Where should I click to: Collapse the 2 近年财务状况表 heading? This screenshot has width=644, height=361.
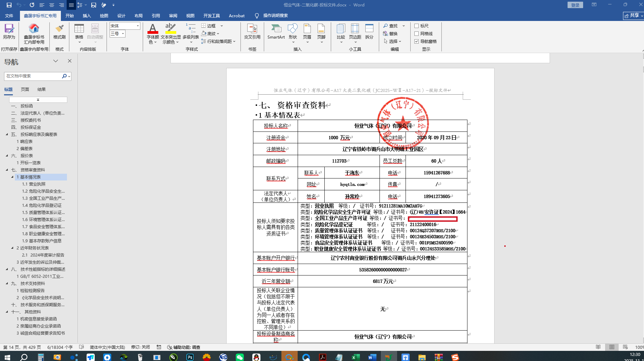(13, 248)
